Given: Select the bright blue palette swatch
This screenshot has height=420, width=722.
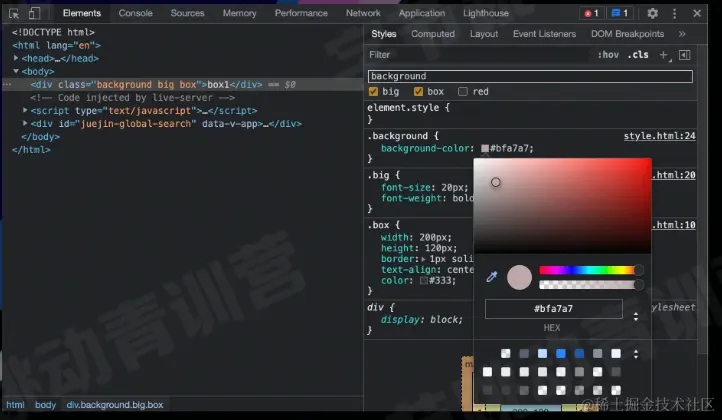Looking at the screenshot, I should coord(561,354).
